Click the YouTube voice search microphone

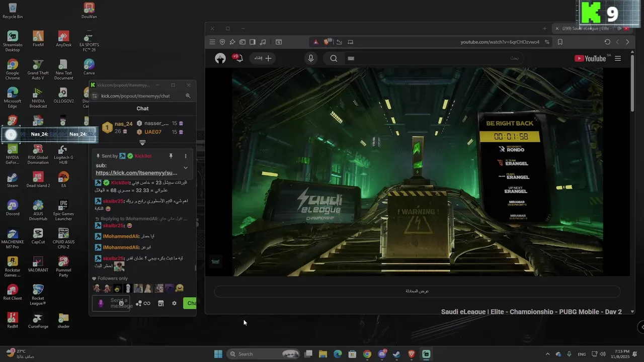[311, 58]
